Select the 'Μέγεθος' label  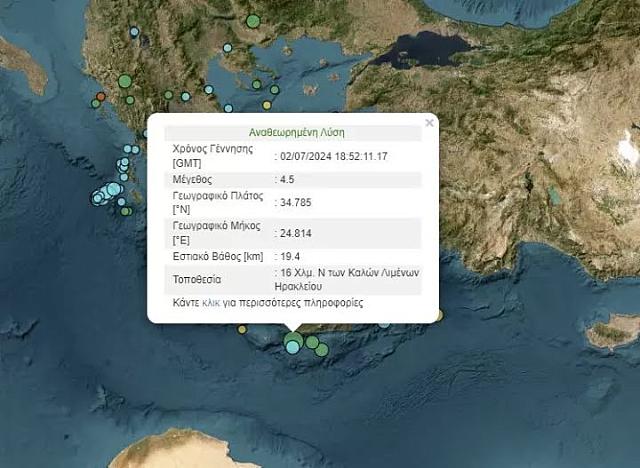192,180
